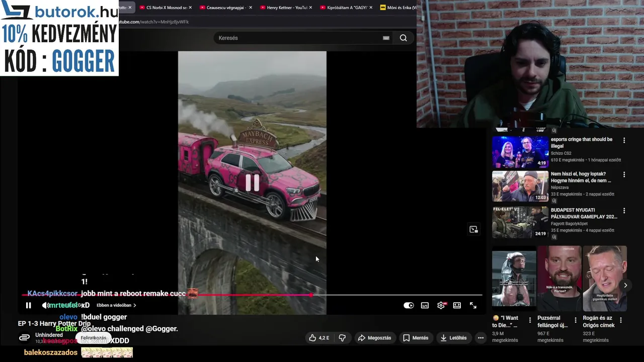Open options menu for 'BUDAPEST NYUGATI' video
Viewport: 644px width, 362px height.
coord(624,211)
